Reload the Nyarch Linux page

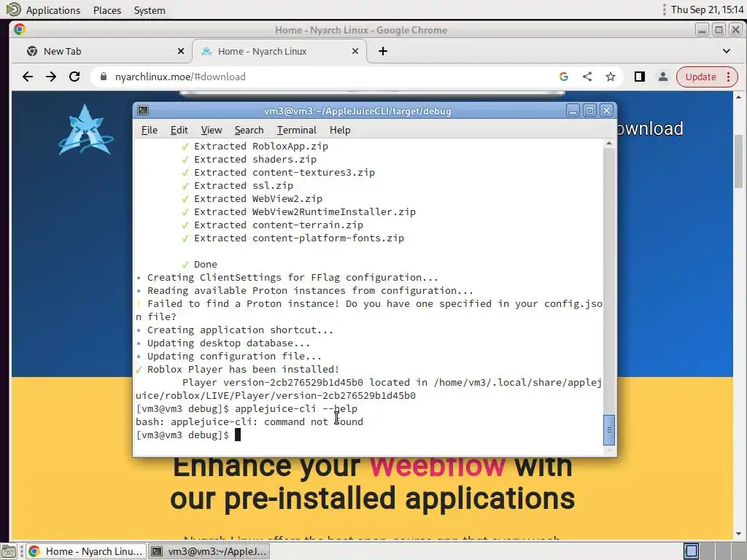(x=74, y=77)
